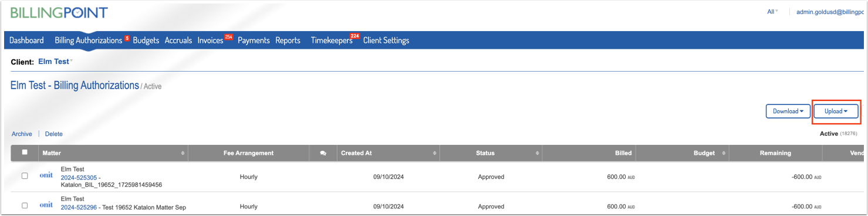Click the Onit logo in the 2024-525305 row
This screenshot has height=216, width=868.
46,175
